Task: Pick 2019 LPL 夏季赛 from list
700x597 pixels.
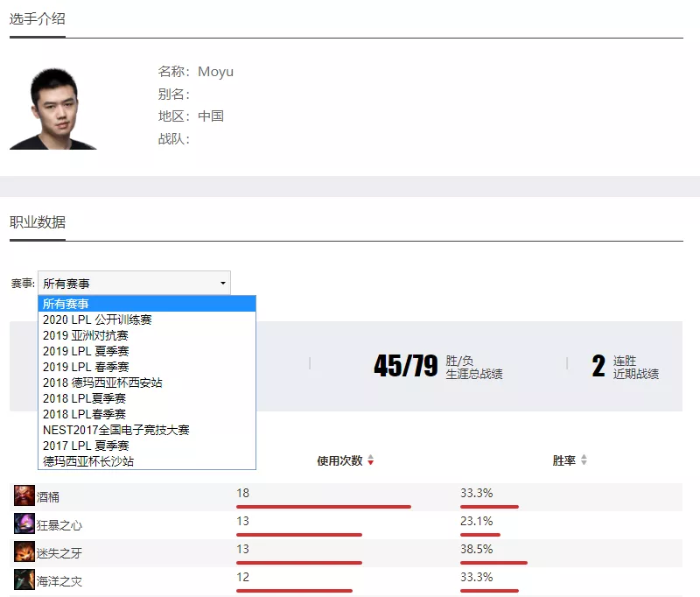Action: point(147,351)
